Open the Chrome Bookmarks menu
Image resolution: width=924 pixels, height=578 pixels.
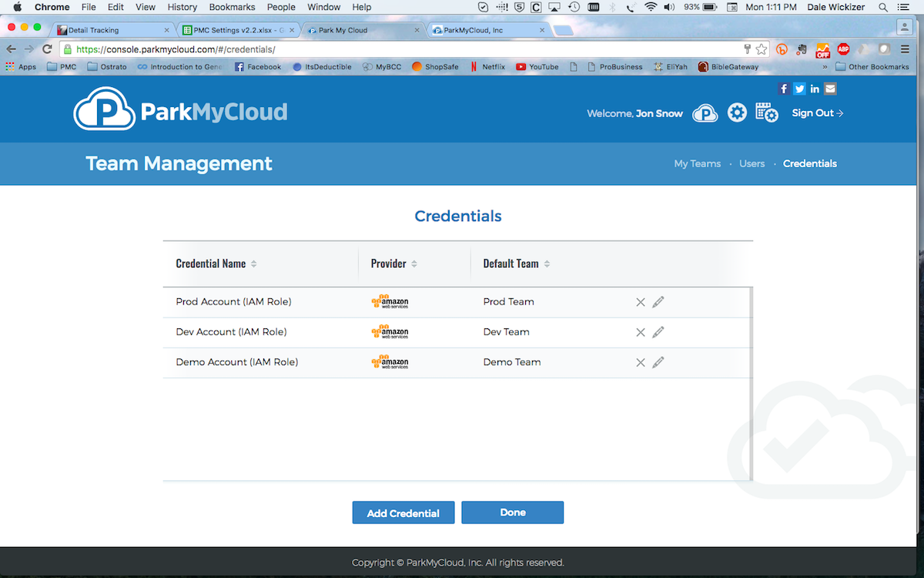point(232,7)
